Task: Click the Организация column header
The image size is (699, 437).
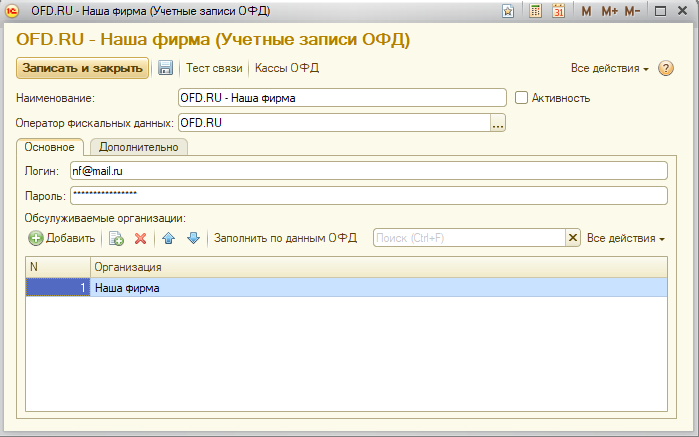Action: [379, 267]
